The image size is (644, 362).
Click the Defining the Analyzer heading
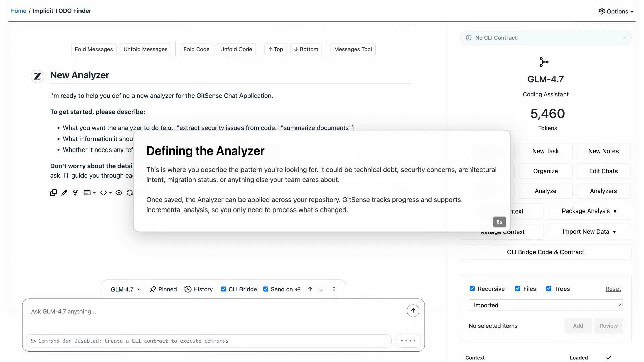click(205, 151)
